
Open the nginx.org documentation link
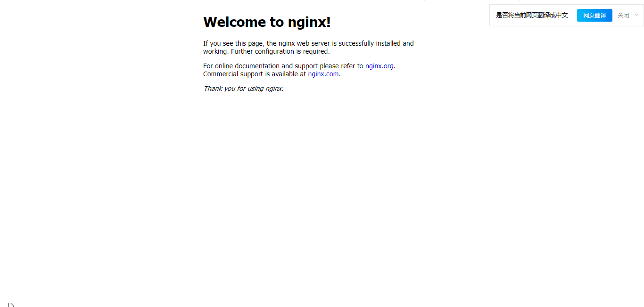pyautogui.click(x=379, y=66)
